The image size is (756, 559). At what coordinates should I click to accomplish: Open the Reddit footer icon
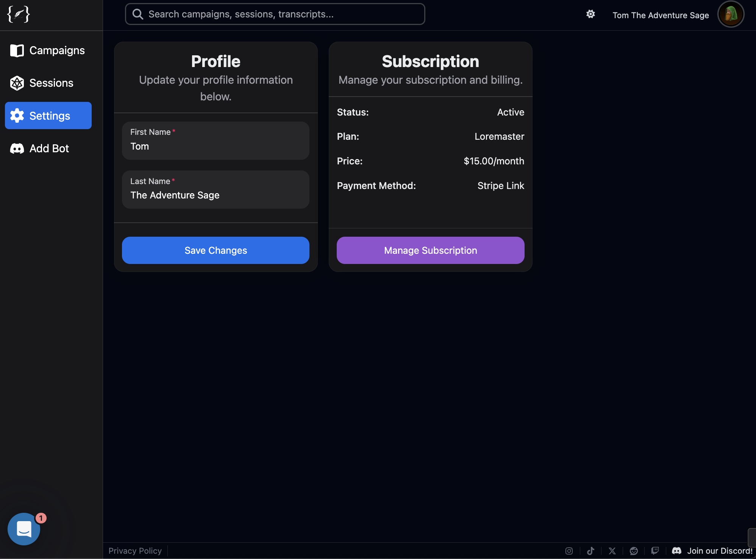point(634,551)
